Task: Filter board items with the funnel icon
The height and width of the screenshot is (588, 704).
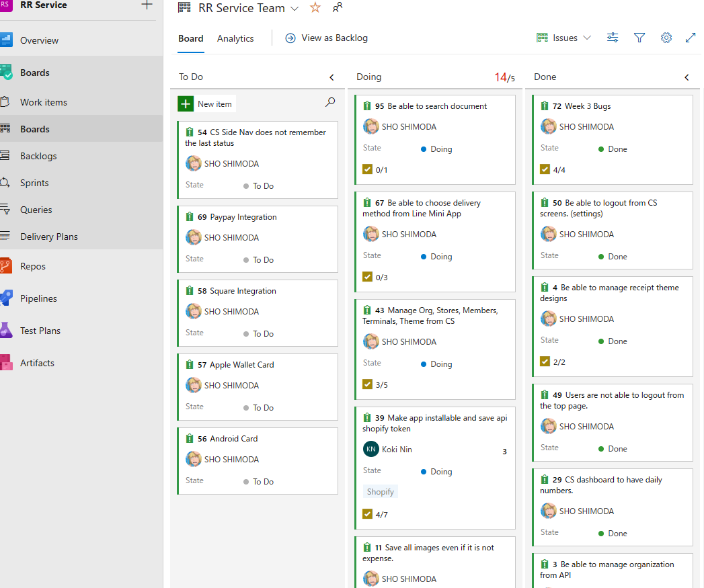Action: coord(639,38)
